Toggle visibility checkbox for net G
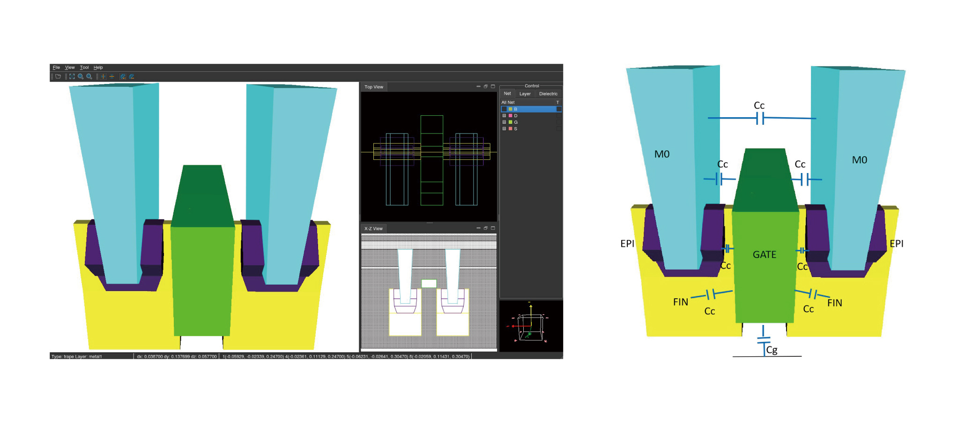Screen dimensions: 980x422 coord(504,122)
